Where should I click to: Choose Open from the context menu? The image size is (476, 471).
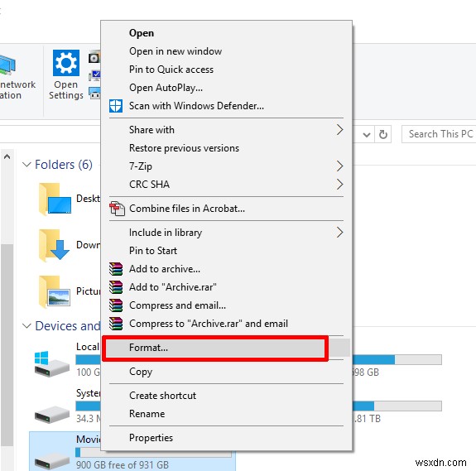pos(226,33)
